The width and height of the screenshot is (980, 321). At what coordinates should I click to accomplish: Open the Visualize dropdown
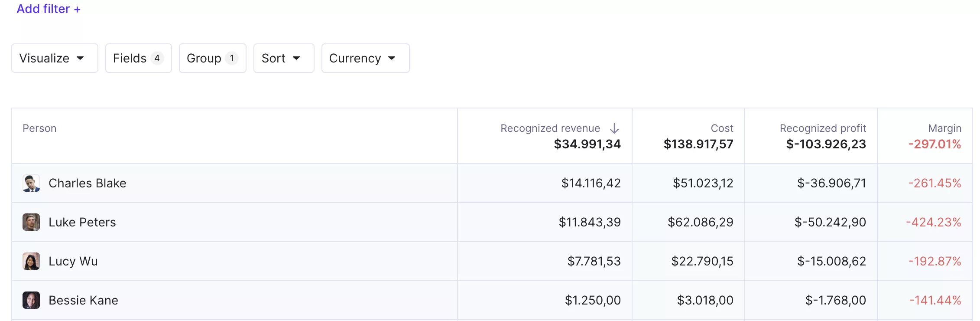[55, 58]
